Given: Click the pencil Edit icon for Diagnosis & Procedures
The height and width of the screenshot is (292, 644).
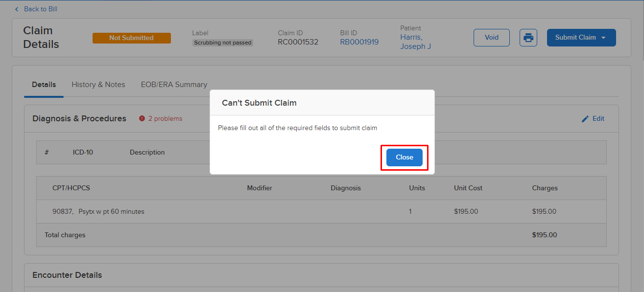Looking at the screenshot, I should pyautogui.click(x=585, y=118).
